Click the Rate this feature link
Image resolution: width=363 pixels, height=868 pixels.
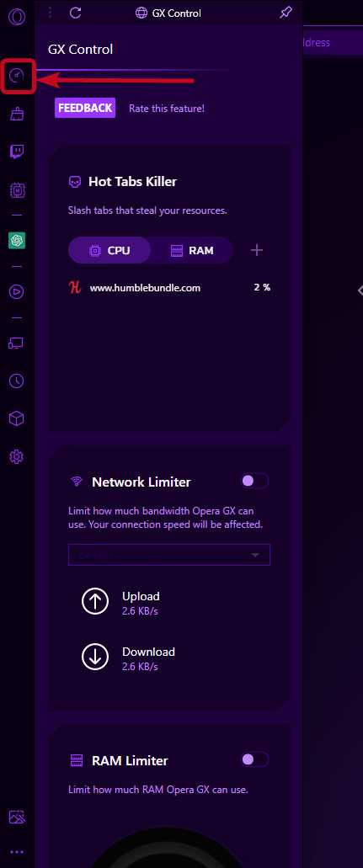tap(167, 109)
